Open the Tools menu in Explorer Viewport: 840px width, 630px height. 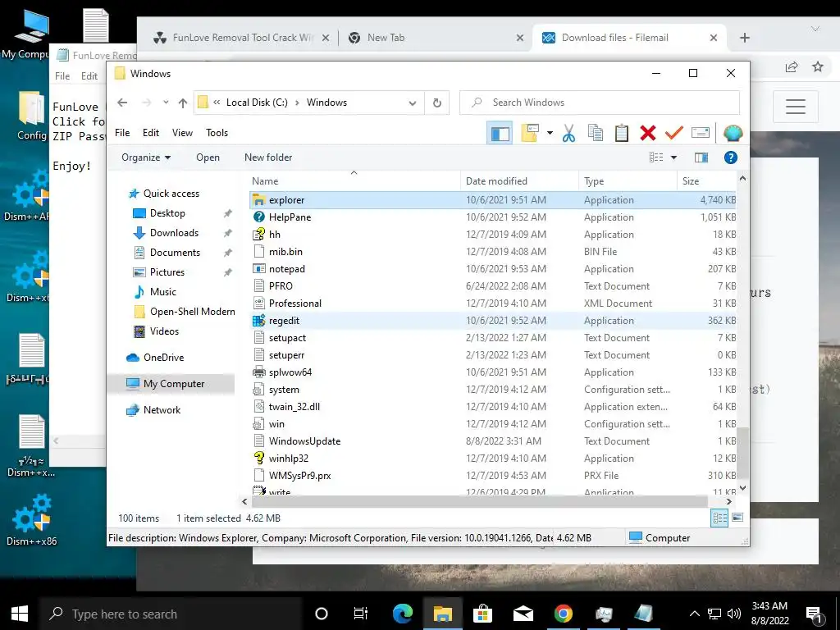[x=217, y=132]
